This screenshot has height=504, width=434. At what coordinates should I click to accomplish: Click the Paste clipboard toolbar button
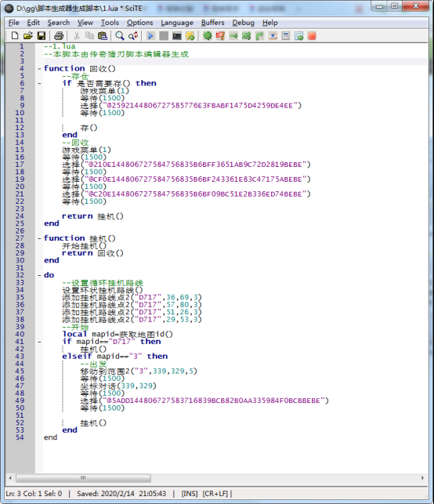tap(103, 36)
